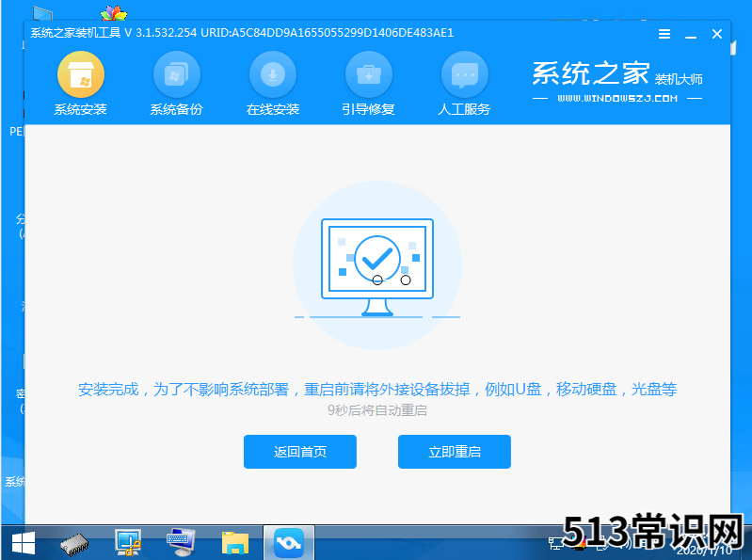Switch to the 系统安装 label

tap(81, 109)
